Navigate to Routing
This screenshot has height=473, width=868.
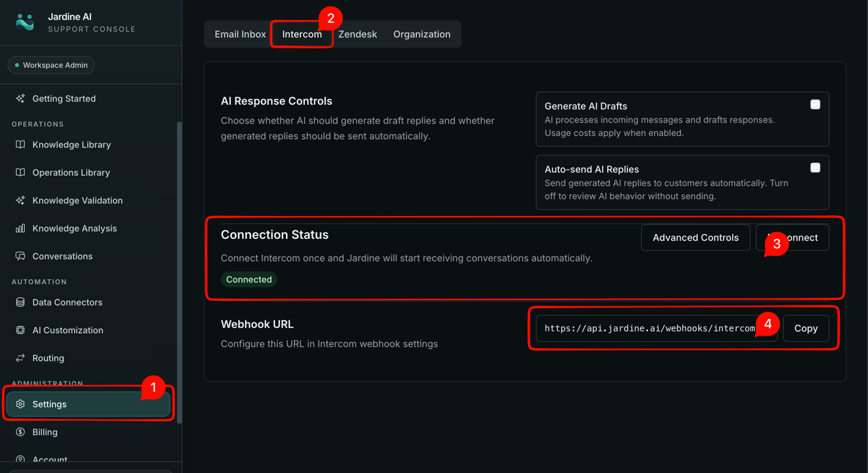[88, 358]
